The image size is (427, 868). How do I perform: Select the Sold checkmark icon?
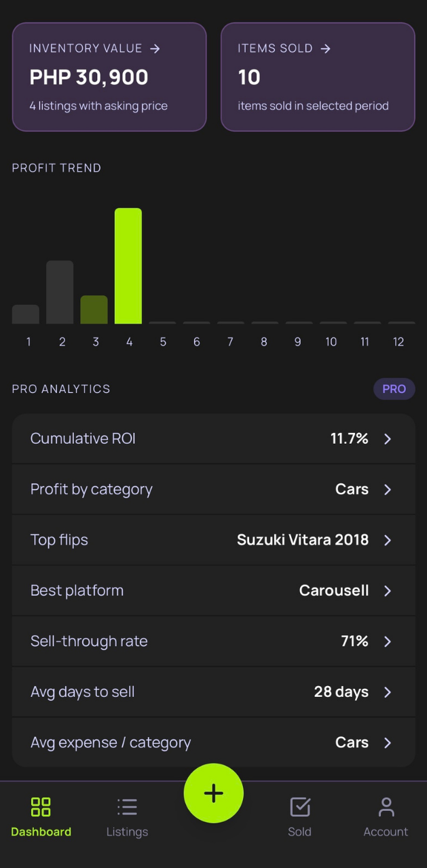pos(299,807)
